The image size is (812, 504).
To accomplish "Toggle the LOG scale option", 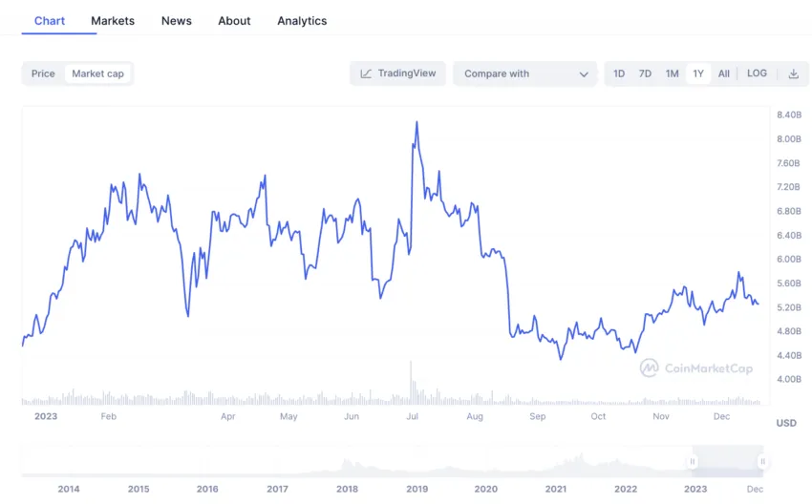I will pos(757,73).
